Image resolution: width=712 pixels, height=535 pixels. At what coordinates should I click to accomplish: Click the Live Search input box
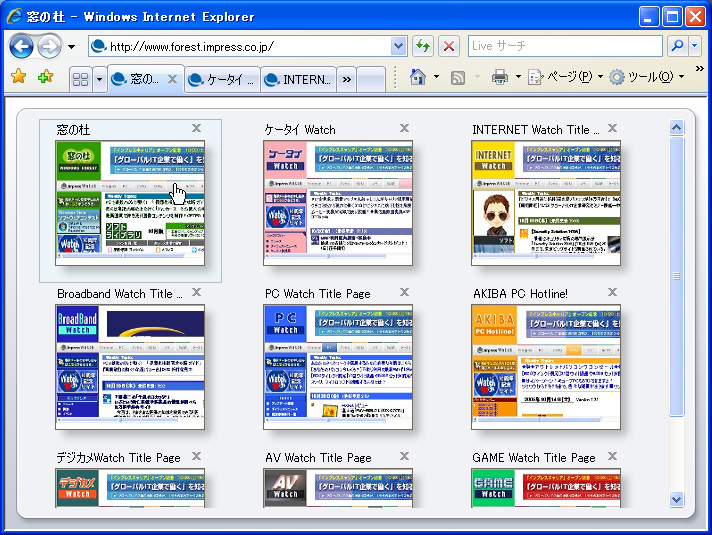point(565,46)
